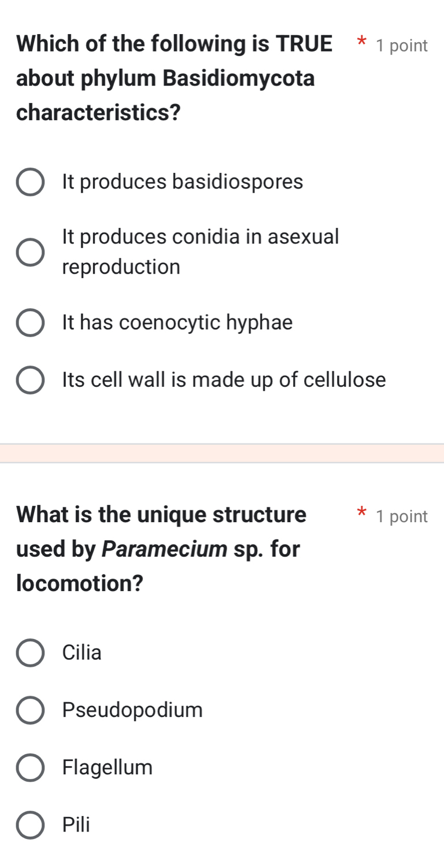Viewport: 444px width, 868px height.
Task: Click the 'Flagellum' option label text
Action: [x=108, y=768]
